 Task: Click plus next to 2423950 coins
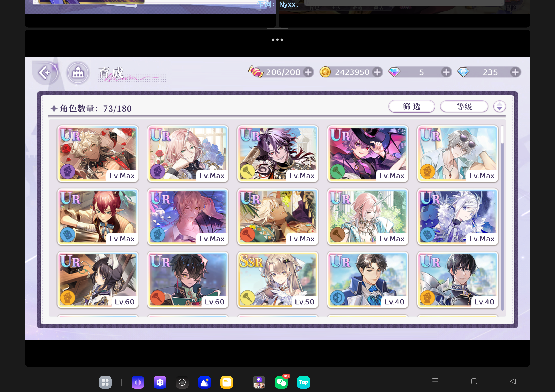[377, 72]
